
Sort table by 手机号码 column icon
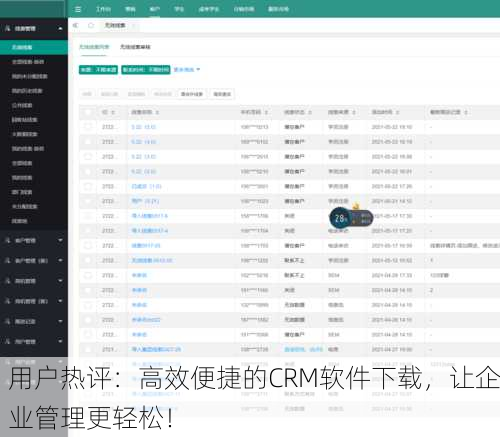pyautogui.click(x=266, y=112)
